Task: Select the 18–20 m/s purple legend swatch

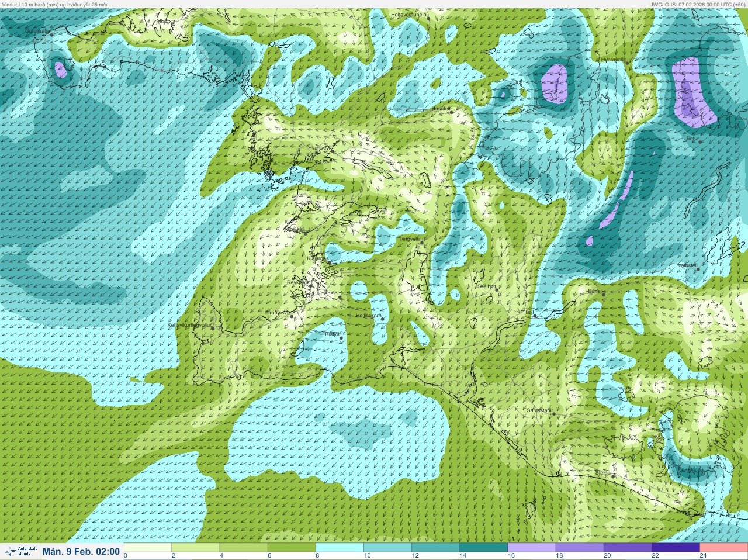Action: tap(580, 548)
